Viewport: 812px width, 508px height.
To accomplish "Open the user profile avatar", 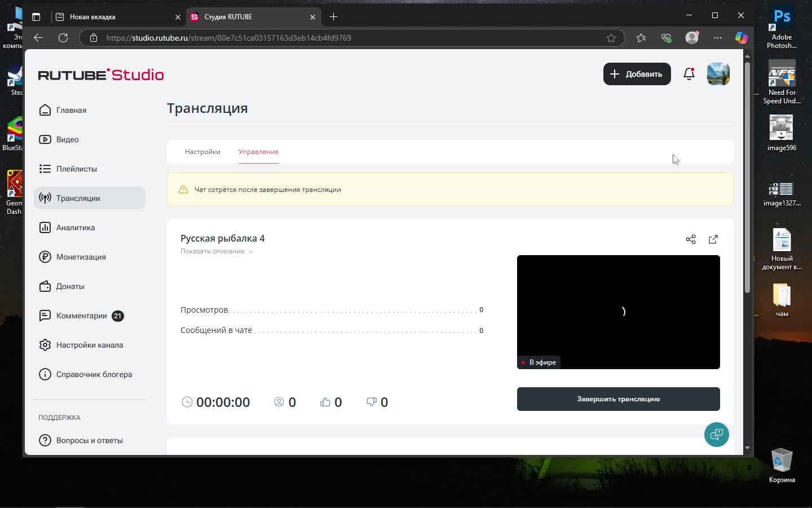I will point(718,74).
